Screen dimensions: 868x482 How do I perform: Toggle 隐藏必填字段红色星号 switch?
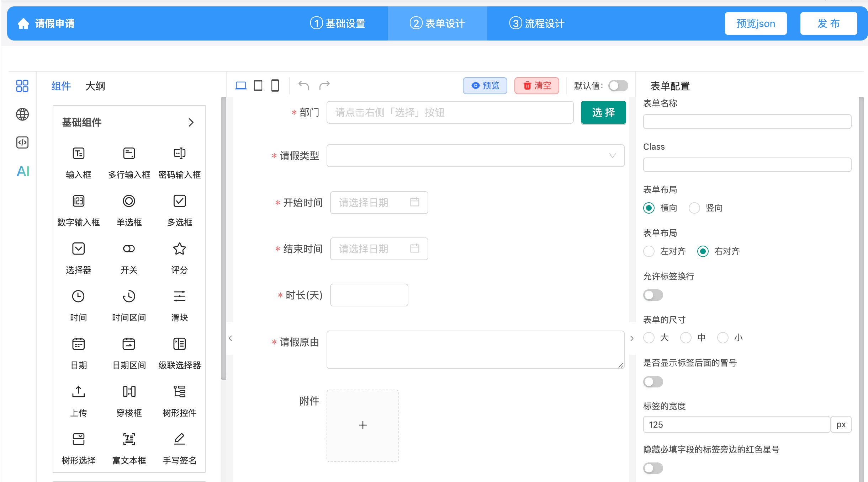coord(653,468)
